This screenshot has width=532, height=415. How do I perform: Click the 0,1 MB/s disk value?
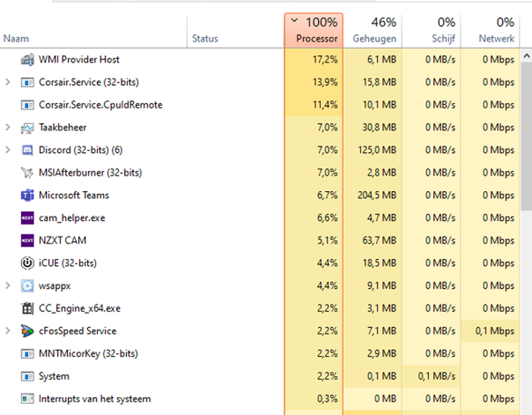click(x=437, y=377)
